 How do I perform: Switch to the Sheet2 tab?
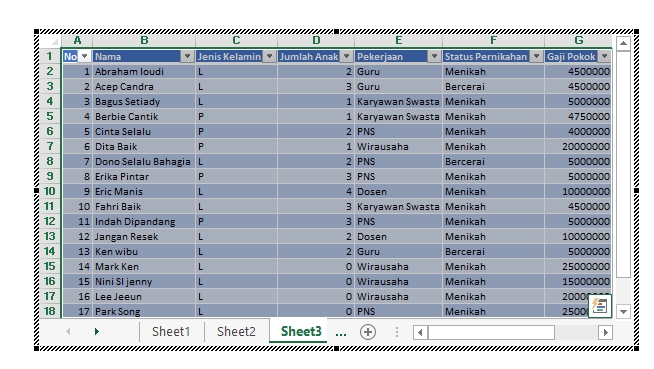pos(236,331)
